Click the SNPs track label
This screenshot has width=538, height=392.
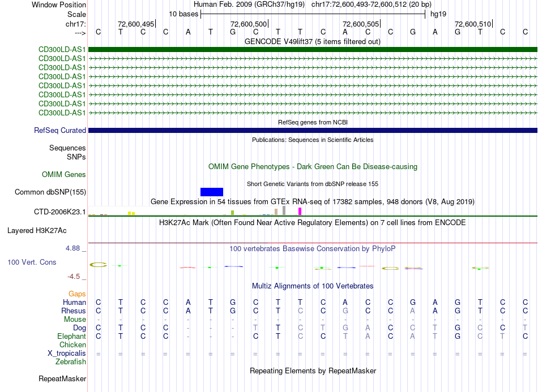(x=76, y=157)
